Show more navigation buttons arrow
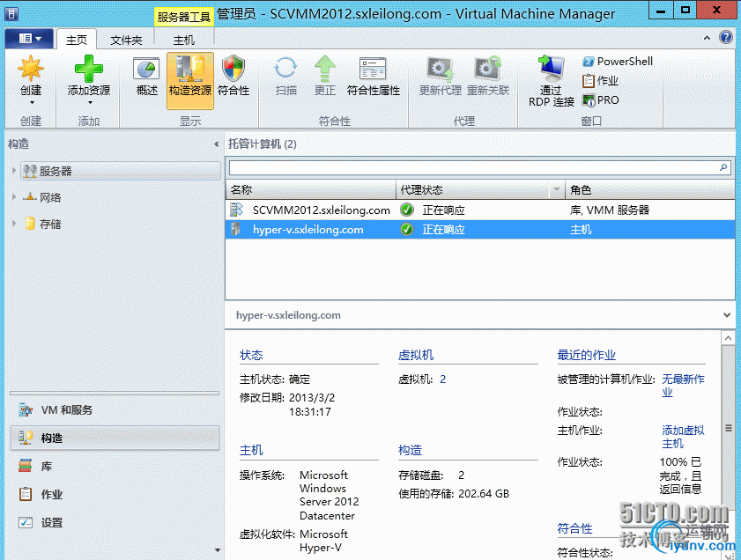Screen dimensions: 741x560 click(218, 550)
